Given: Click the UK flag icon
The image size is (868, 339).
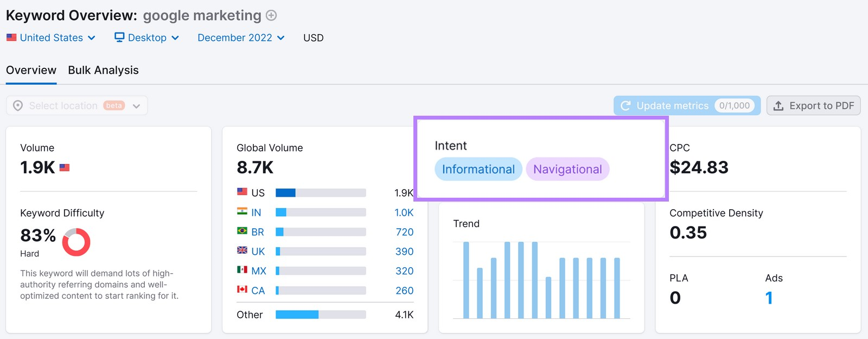Looking at the screenshot, I should [x=242, y=250].
